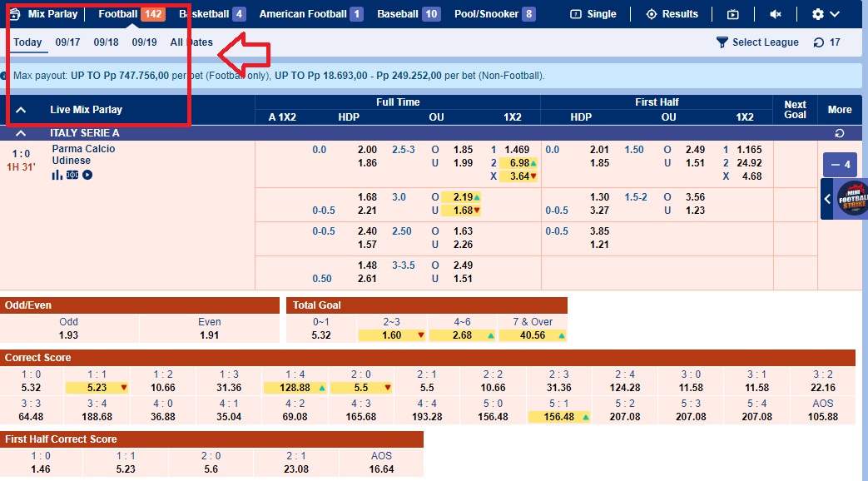Select Under 3-3.5 odds 1.51

[x=463, y=279]
